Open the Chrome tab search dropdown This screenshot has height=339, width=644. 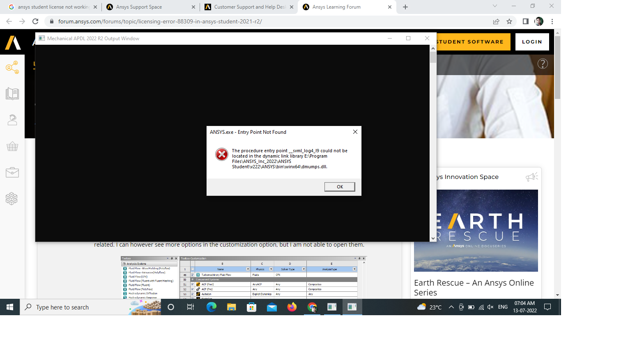click(495, 6)
